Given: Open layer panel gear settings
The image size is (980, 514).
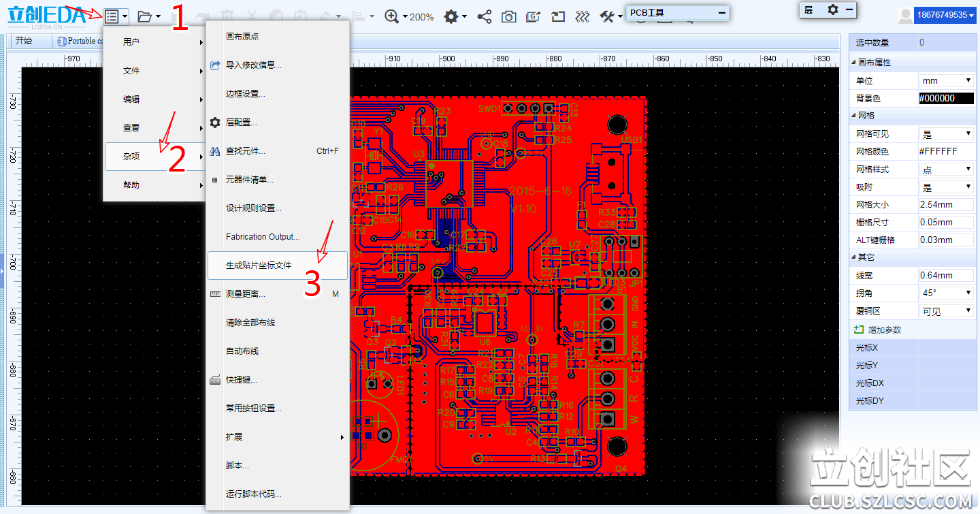Looking at the screenshot, I should tap(833, 10).
